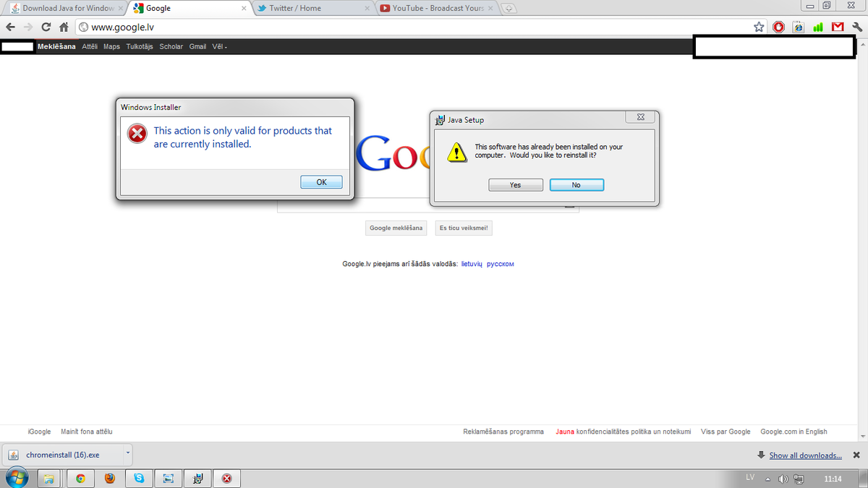Open a new tab with the plus button
Viewport: 868px width, 488px height.
click(x=509, y=9)
